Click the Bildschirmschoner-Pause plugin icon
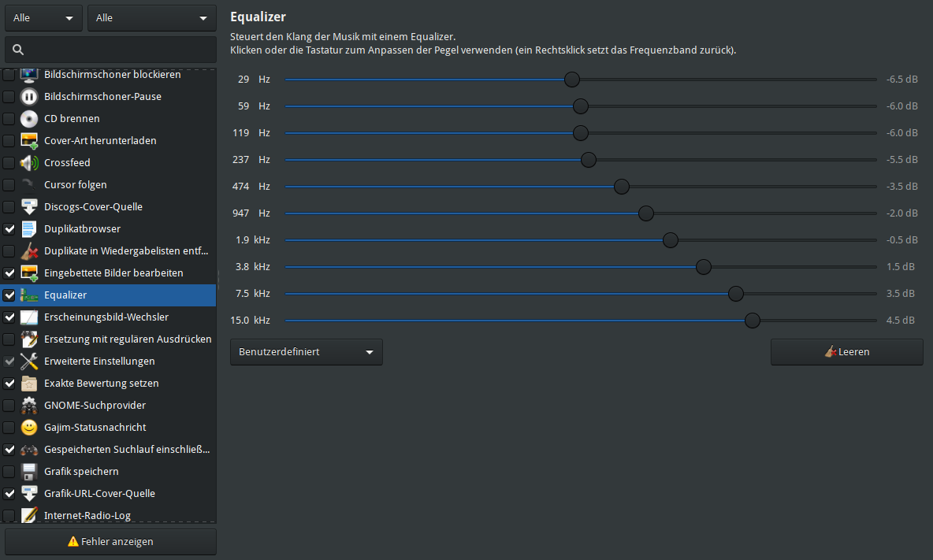This screenshot has width=933, height=560. [x=29, y=96]
